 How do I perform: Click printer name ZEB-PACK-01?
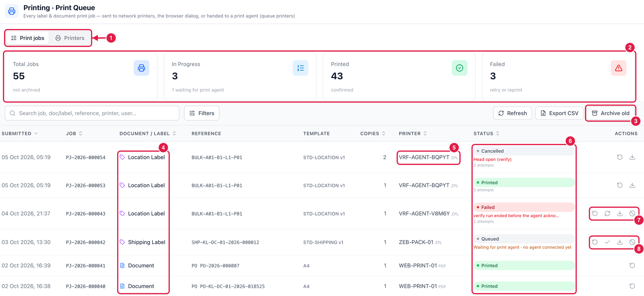click(x=416, y=242)
